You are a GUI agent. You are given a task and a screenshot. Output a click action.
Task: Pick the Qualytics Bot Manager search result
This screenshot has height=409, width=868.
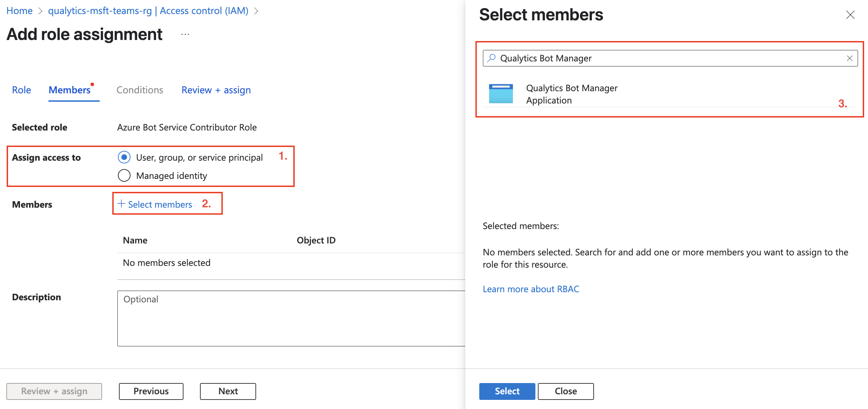click(x=670, y=94)
